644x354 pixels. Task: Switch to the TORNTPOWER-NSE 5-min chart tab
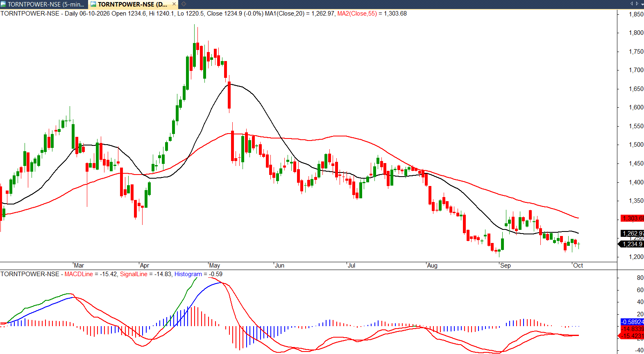44,4
